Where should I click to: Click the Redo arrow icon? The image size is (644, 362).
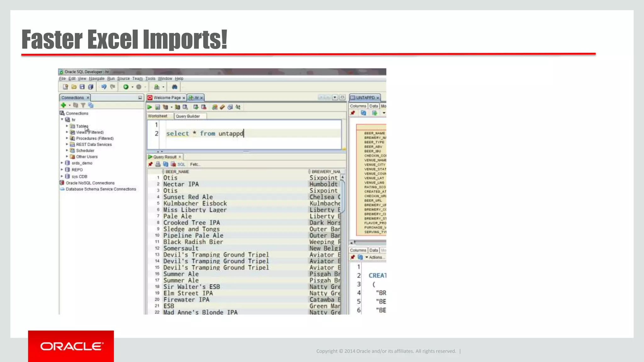click(x=113, y=87)
